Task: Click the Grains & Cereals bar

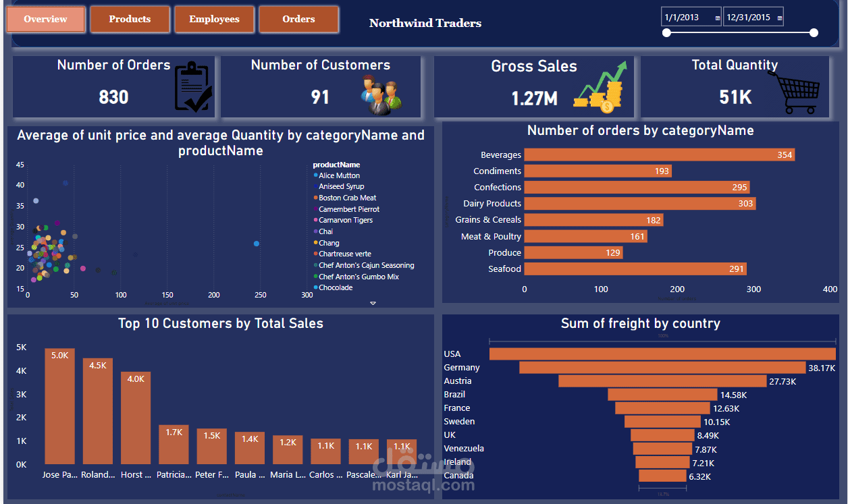Action: [593, 220]
